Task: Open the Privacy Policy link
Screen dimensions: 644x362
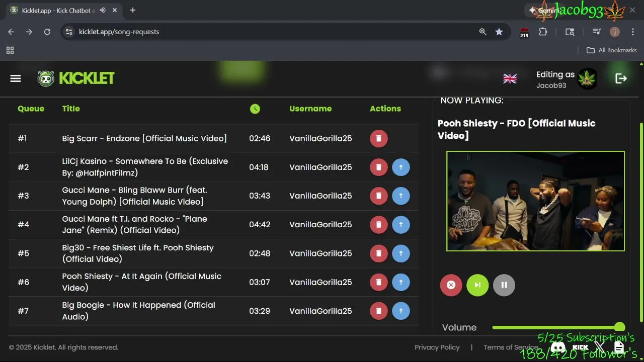Action: coord(437,347)
